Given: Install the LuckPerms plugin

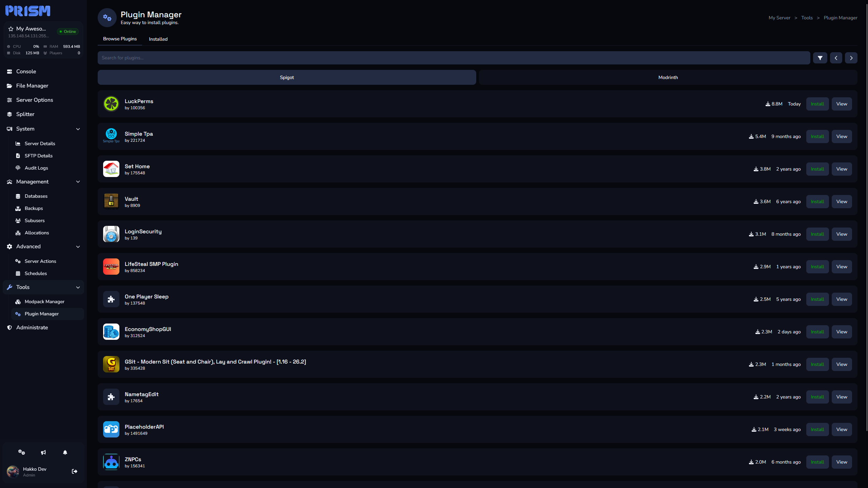Looking at the screenshot, I should [x=817, y=104].
